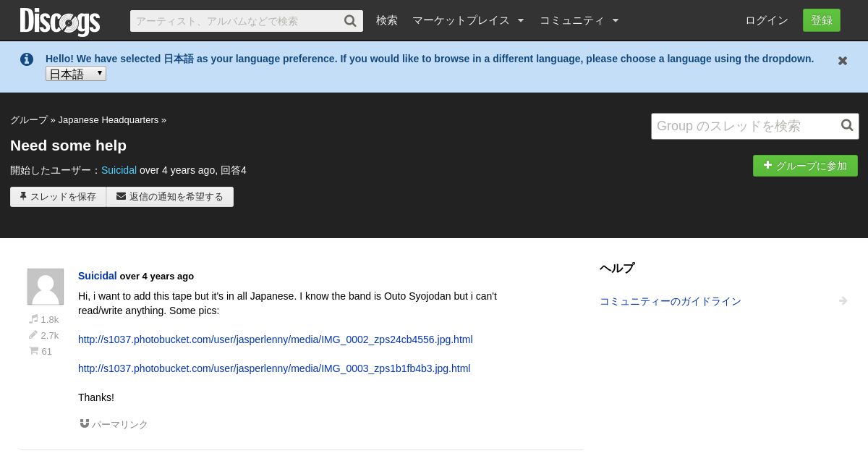
Task: Open the グループ breadcrumb link
Action: tap(29, 120)
